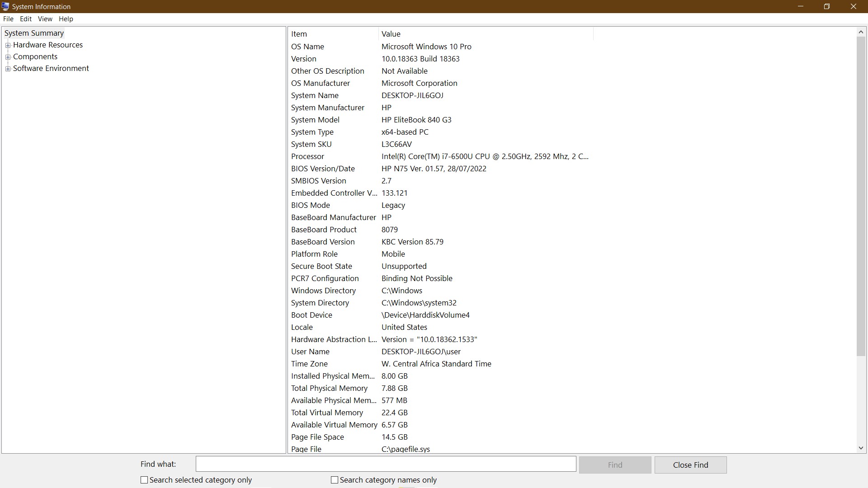Expand the Hardware Resources tree node
Image resolution: width=868 pixels, height=488 pixels.
8,45
